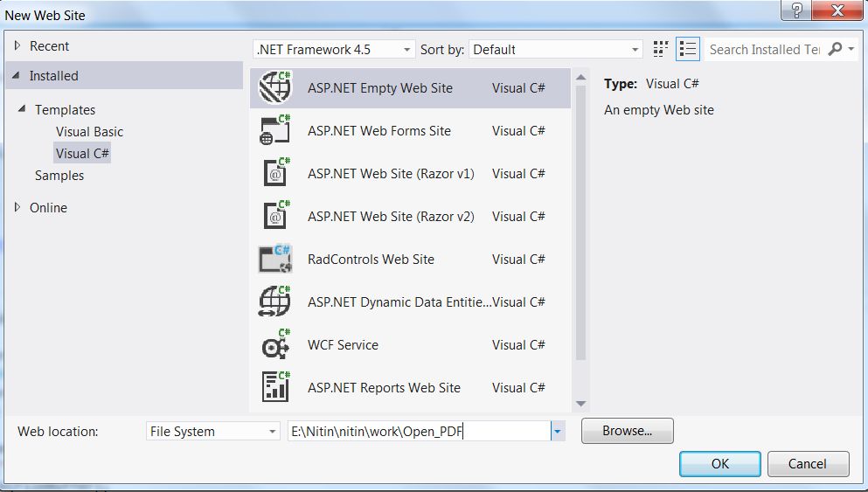Select the Samples tree item
Image resolution: width=868 pixels, height=492 pixels.
pos(59,176)
